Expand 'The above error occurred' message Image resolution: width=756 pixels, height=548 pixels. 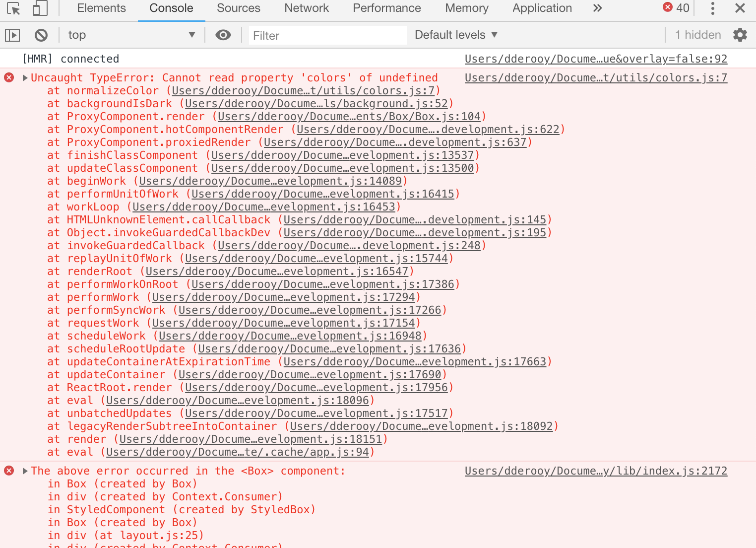pos(25,471)
